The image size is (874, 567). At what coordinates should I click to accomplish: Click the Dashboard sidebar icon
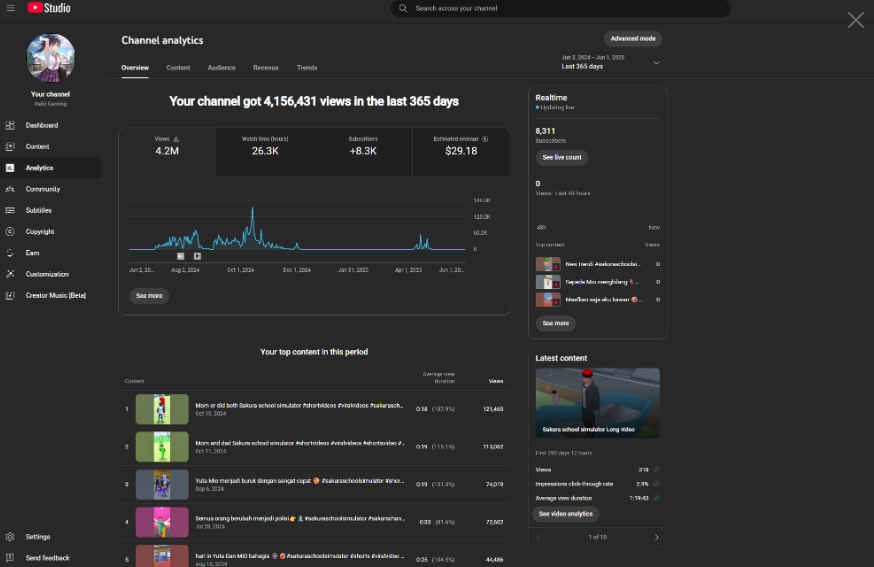tap(10, 125)
